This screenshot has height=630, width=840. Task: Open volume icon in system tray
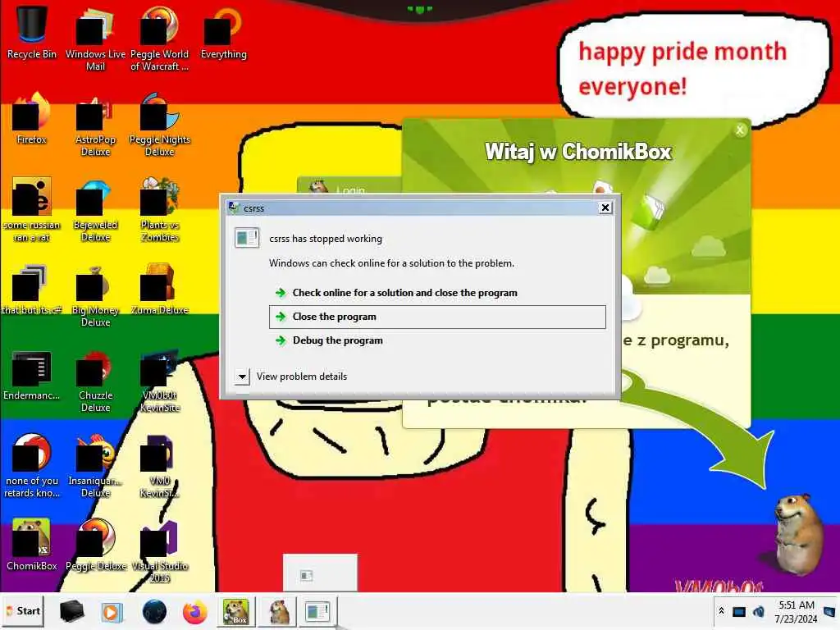pos(759,611)
